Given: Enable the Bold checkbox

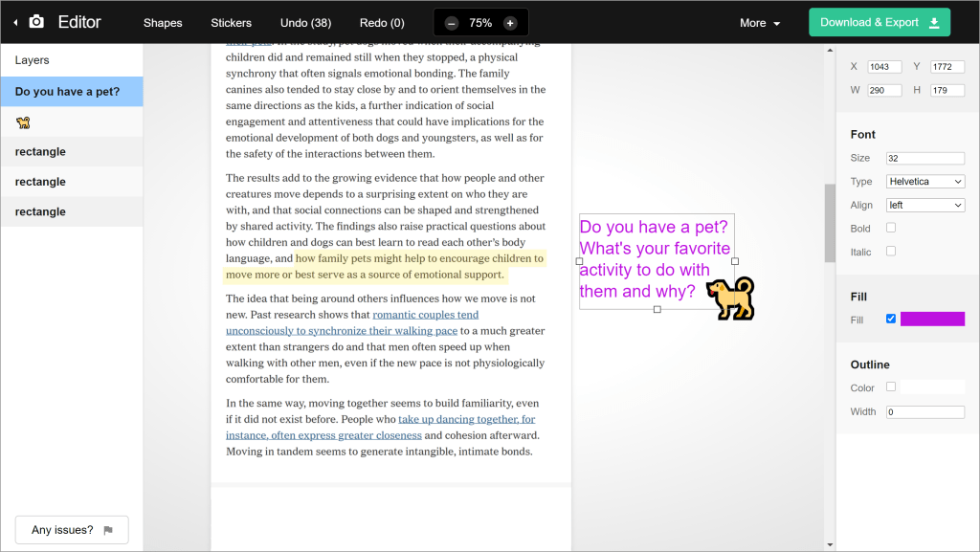Looking at the screenshot, I should [891, 228].
